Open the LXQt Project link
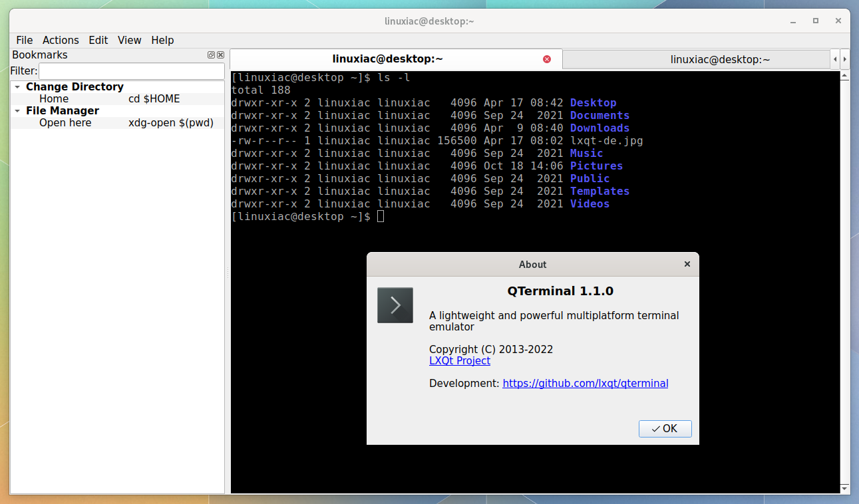 pyautogui.click(x=460, y=360)
